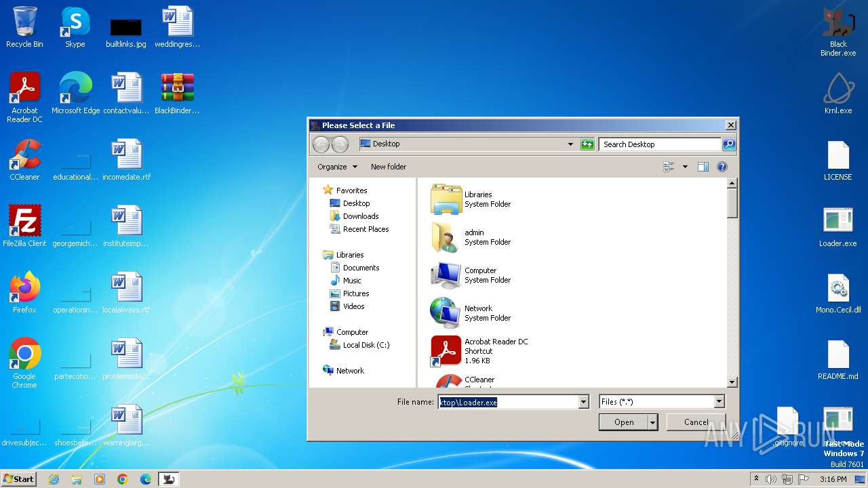Select incomedate.rtf document on desktop
The width and height of the screenshot is (868, 488).
tap(126, 160)
